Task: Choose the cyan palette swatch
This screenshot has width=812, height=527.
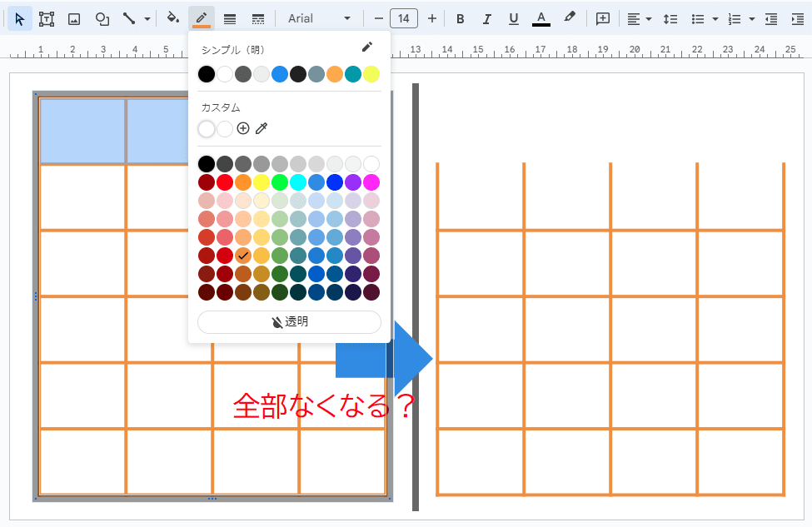Action: pyautogui.click(x=298, y=182)
